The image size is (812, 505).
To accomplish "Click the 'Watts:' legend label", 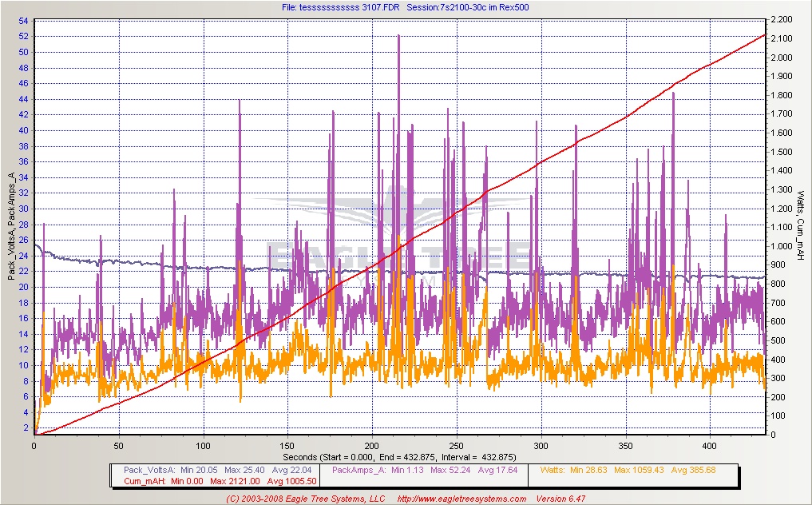I will coord(552,471).
